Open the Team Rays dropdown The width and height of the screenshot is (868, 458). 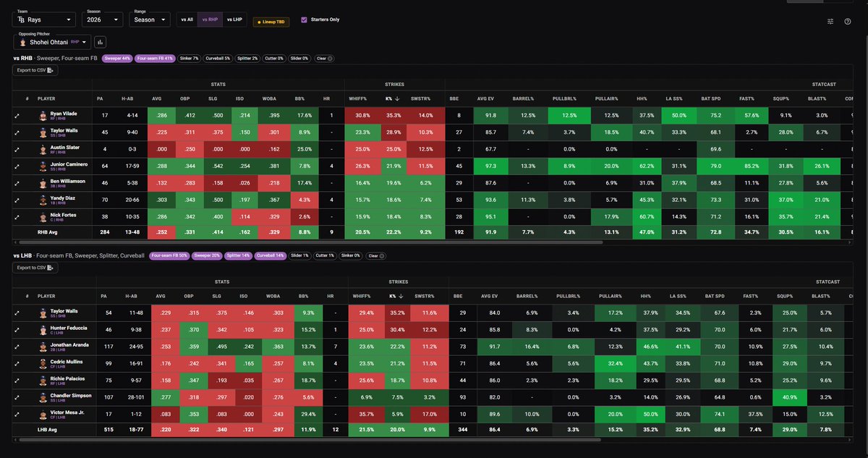43,20
